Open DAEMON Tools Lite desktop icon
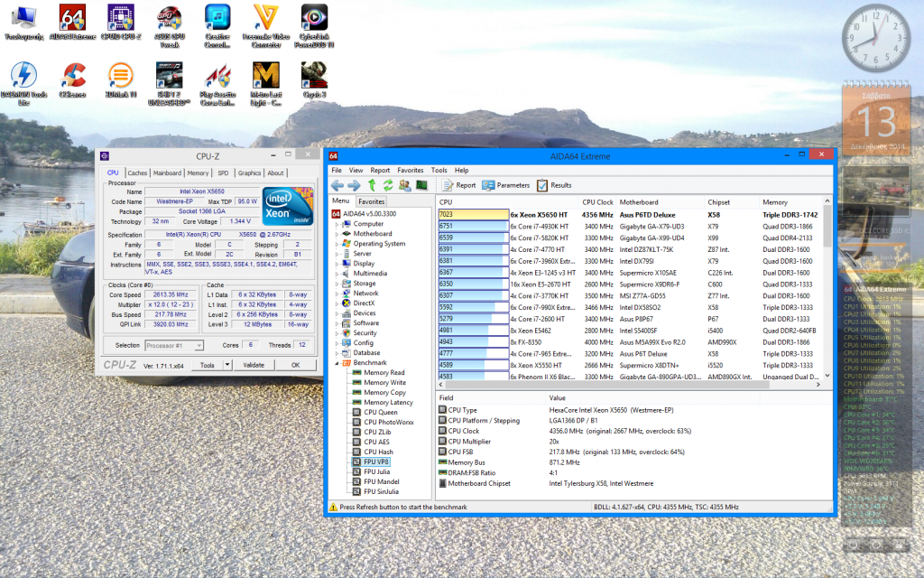This screenshot has width=924, height=578. 23,84
